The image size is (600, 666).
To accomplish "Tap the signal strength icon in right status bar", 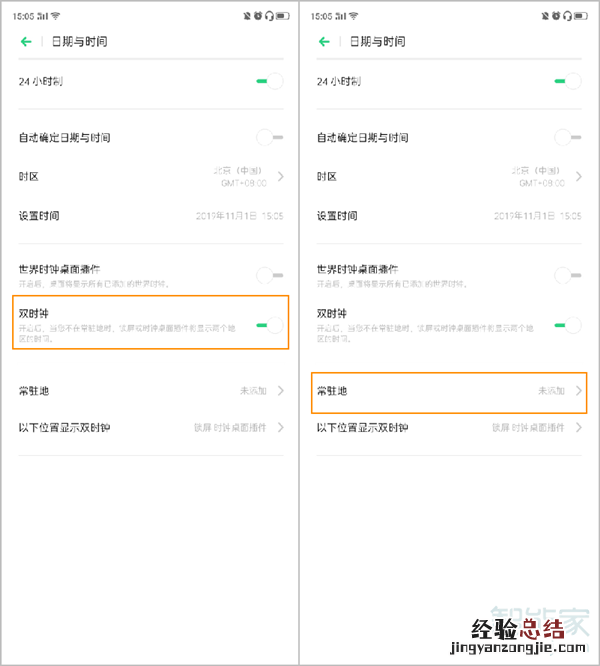I will pyautogui.click(x=341, y=16).
